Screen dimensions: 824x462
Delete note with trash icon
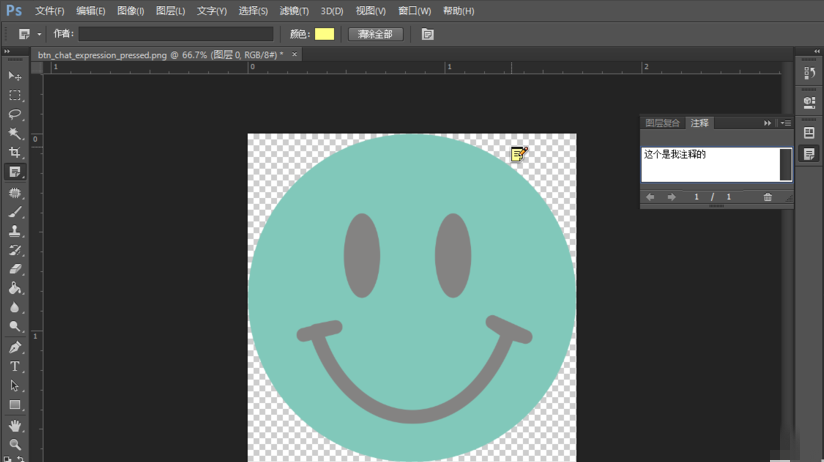click(x=768, y=197)
